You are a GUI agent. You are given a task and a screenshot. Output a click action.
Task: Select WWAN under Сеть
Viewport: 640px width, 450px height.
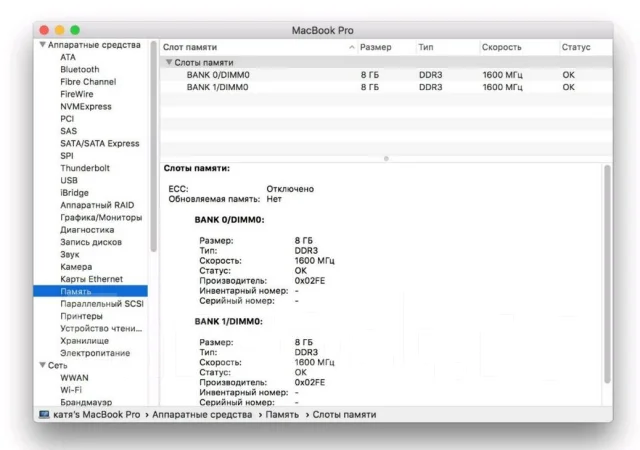pyautogui.click(x=74, y=378)
